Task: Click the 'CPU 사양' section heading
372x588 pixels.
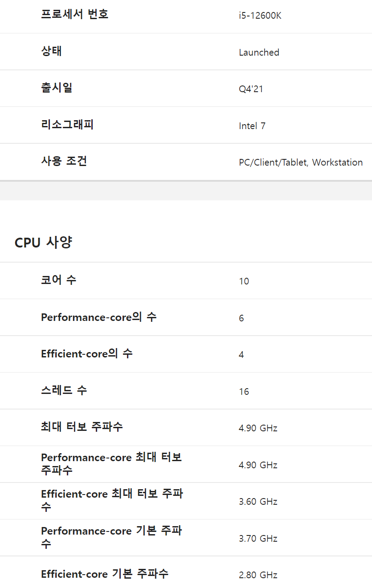Action: click(43, 243)
